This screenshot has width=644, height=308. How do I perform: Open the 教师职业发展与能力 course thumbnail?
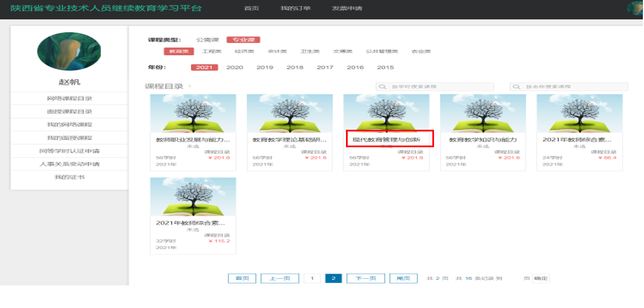pos(193,113)
